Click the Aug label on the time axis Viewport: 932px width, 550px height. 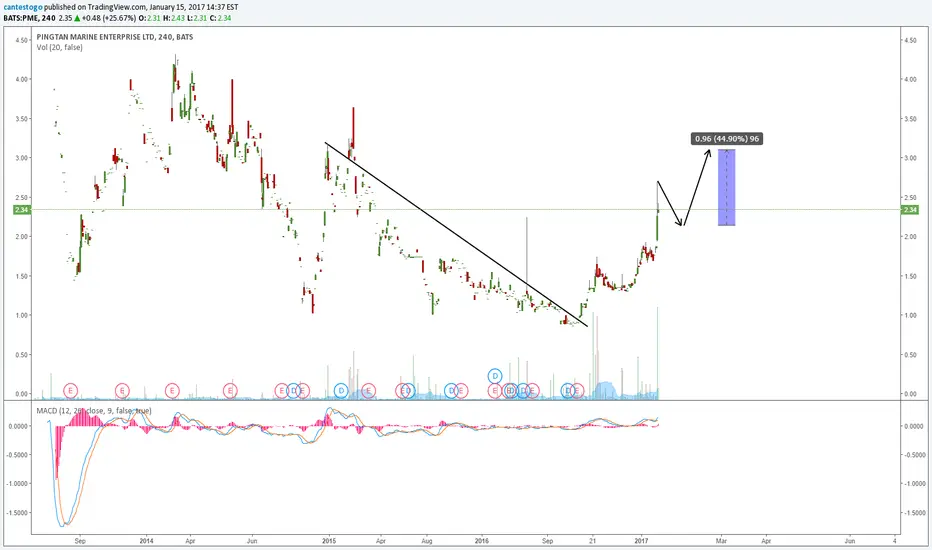(x=427, y=541)
